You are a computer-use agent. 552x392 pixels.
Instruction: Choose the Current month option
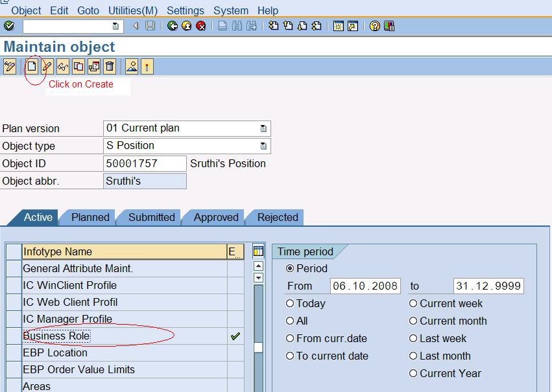point(413,321)
